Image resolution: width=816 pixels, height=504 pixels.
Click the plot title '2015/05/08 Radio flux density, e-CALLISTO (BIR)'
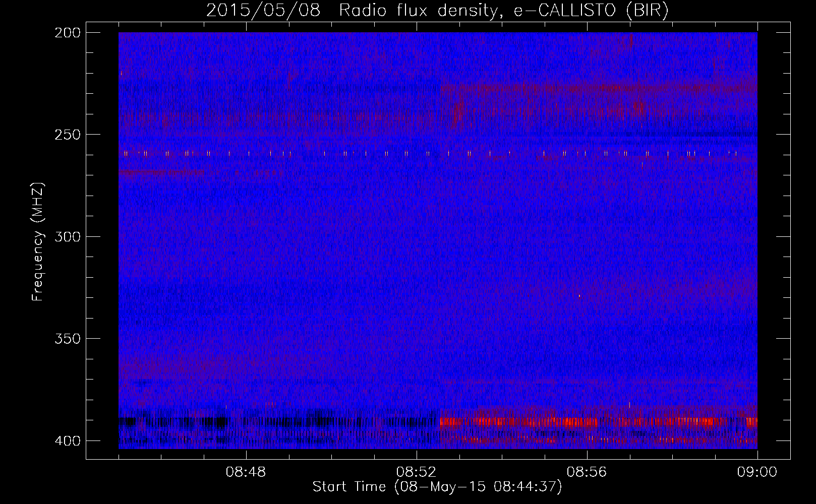(x=437, y=10)
